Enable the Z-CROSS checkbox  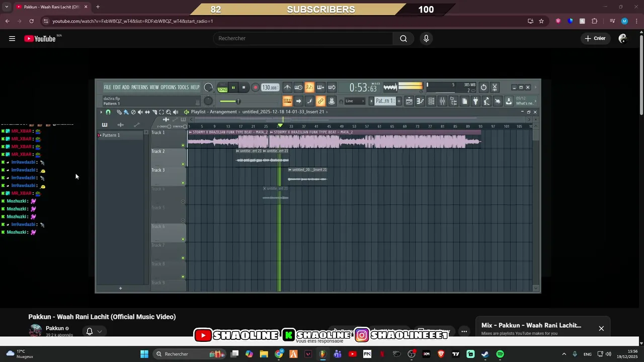169,126
